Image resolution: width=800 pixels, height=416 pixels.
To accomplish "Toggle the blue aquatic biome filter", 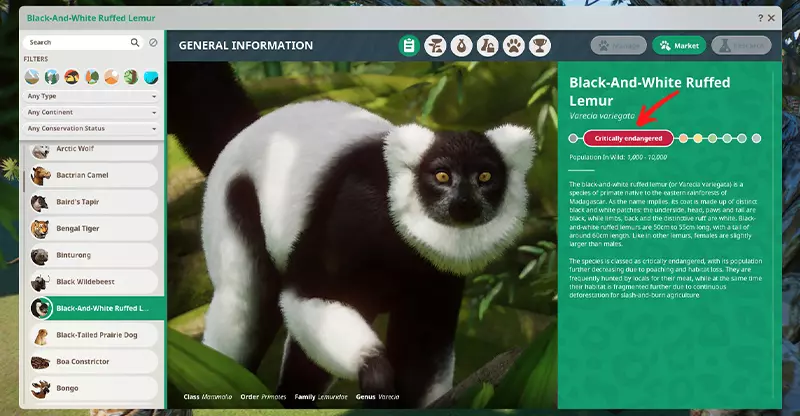I will pos(151,77).
